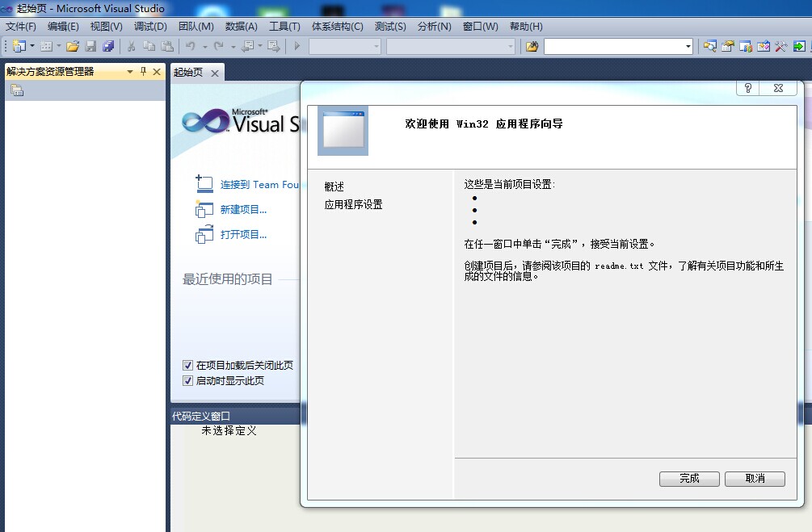Image resolution: width=812 pixels, height=532 pixels.
Task: Open the 视图(V) menu
Action: (106, 27)
